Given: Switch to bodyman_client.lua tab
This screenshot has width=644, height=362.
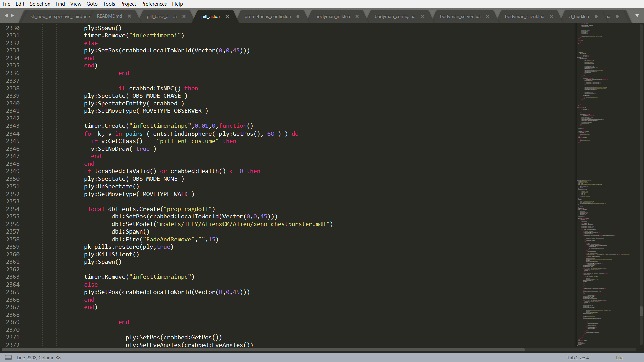Looking at the screenshot, I should click(525, 16).
